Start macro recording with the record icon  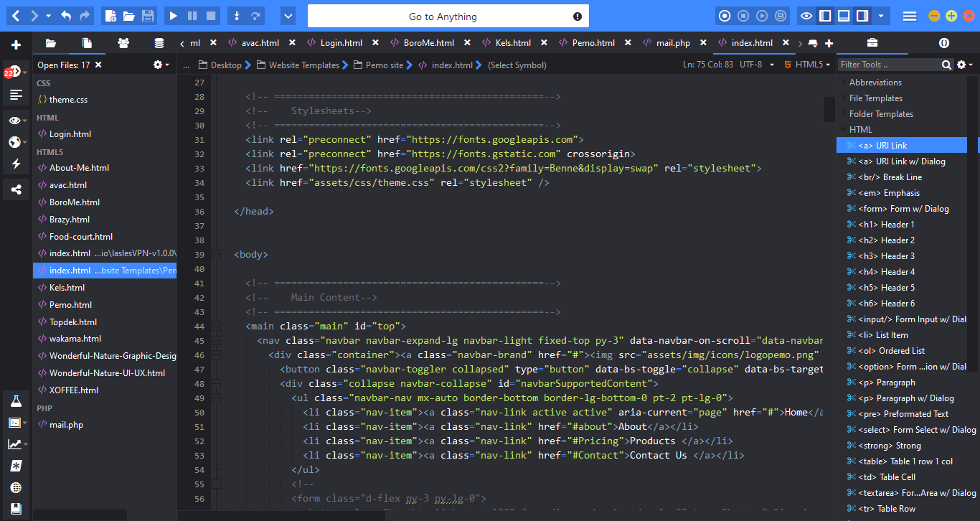tap(725, 16)
